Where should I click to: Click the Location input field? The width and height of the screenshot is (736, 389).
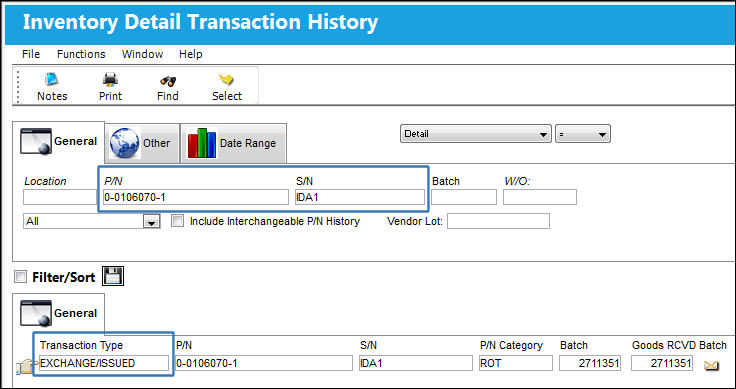point(61,197)
